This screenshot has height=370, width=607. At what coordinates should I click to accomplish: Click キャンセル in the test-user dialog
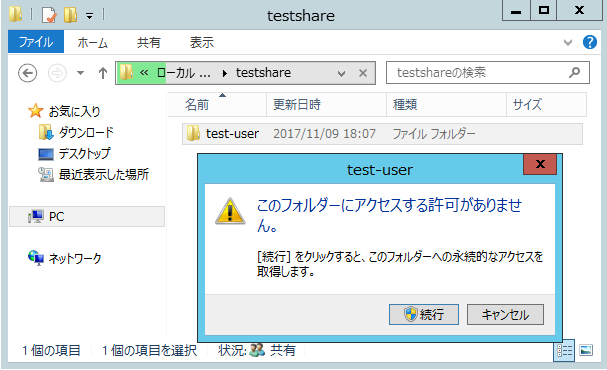coord(505,314)
